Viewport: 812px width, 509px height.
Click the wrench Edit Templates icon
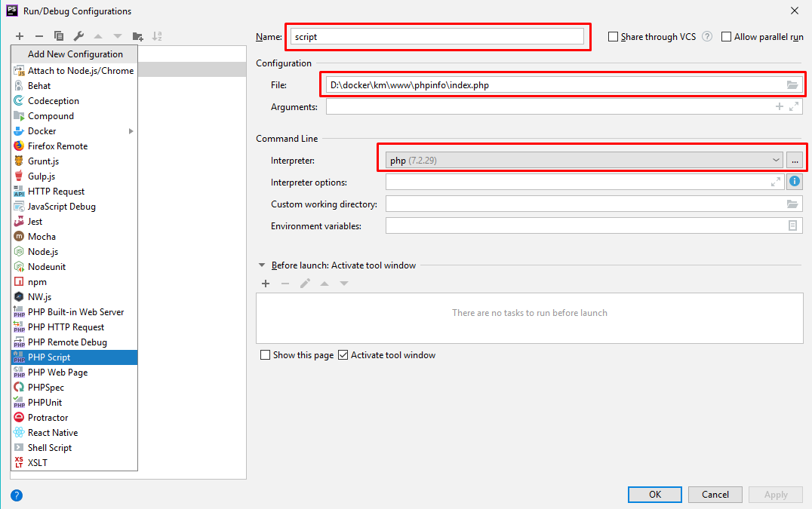(78, 36)
